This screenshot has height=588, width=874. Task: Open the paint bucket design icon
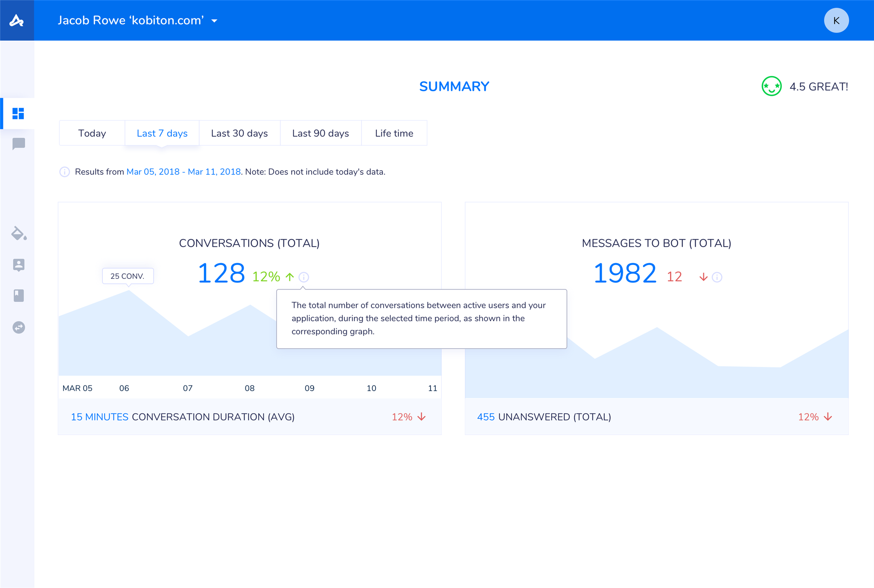click(19, 233)
